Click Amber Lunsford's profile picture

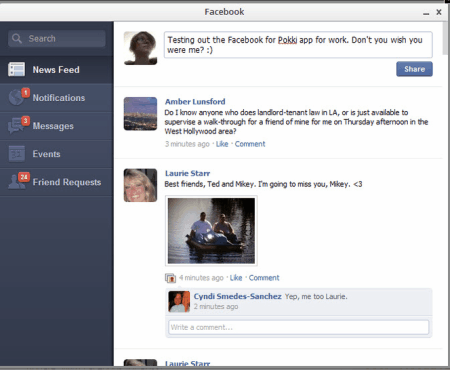point(140,114)
